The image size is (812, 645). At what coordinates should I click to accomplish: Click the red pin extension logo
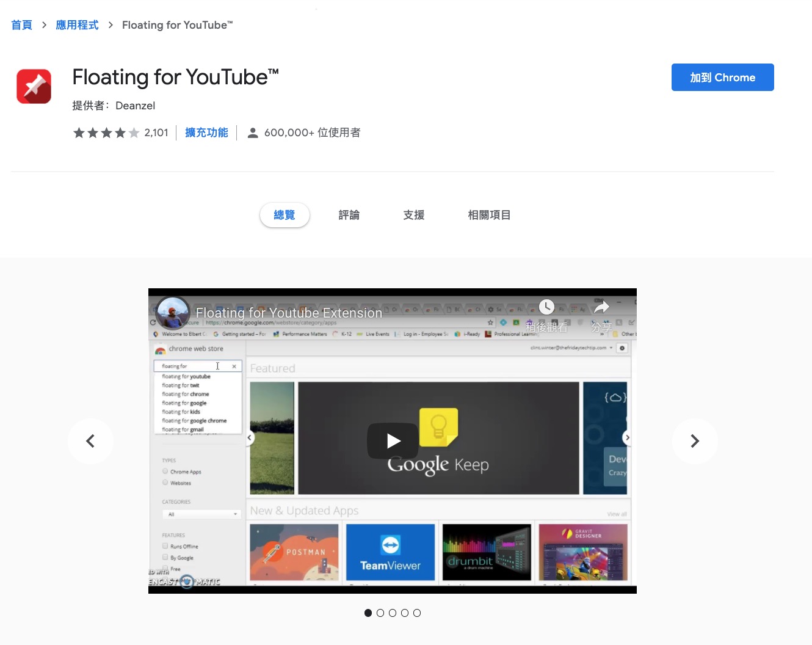tap(34, 86)
